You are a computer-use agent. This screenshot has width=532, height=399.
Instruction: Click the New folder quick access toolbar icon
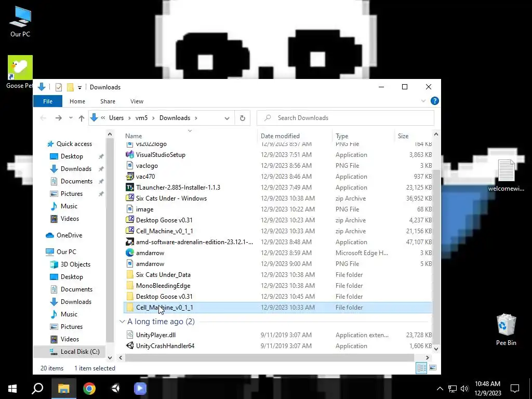click(x=70, y=87)
